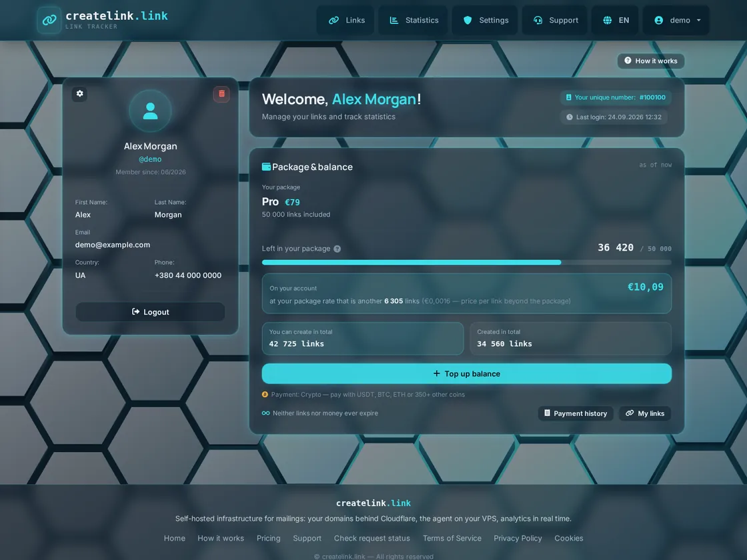Click the 36 420 remaining links value

pyautogui.click(x=616, y=247)
